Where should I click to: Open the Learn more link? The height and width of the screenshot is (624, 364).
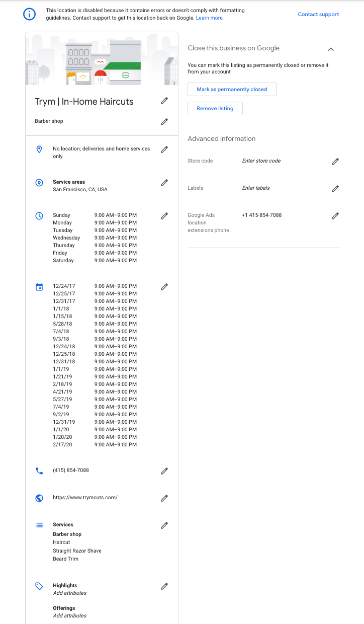pos(209,18)
